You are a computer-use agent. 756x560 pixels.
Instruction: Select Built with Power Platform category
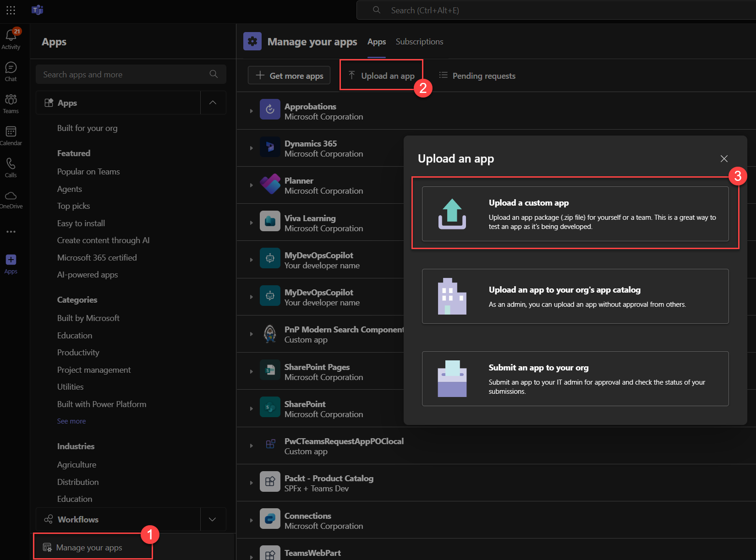pyautogui.click(x=102, y=404)
